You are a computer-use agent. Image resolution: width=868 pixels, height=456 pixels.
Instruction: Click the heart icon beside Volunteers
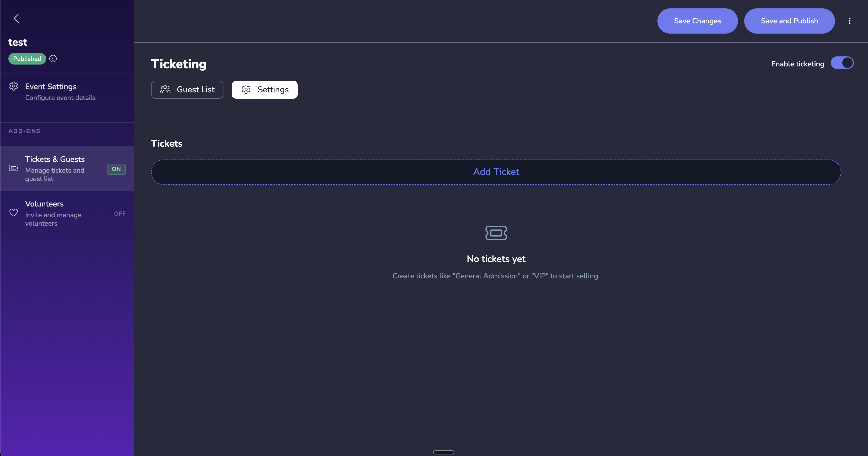coord(13,213)
